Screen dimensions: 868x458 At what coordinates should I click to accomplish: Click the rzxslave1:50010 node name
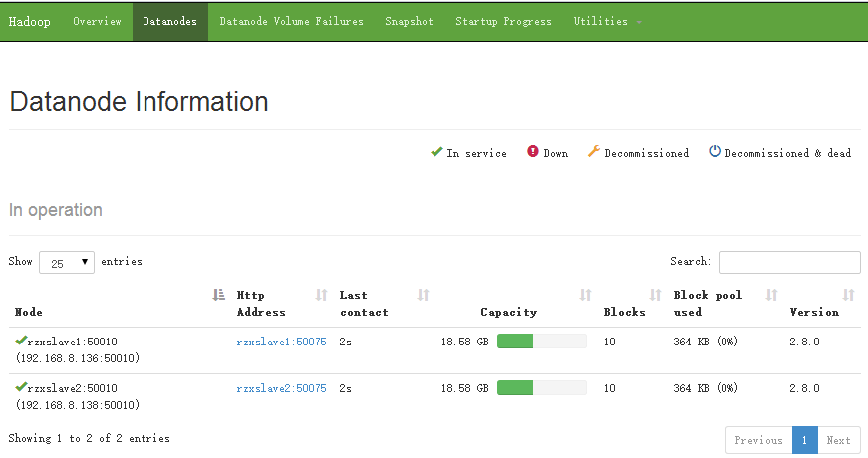(73, 342)
